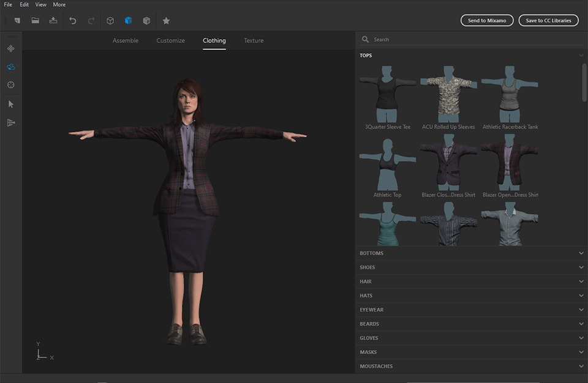Toggle the shaded view cube icon

tap(129, 20)
